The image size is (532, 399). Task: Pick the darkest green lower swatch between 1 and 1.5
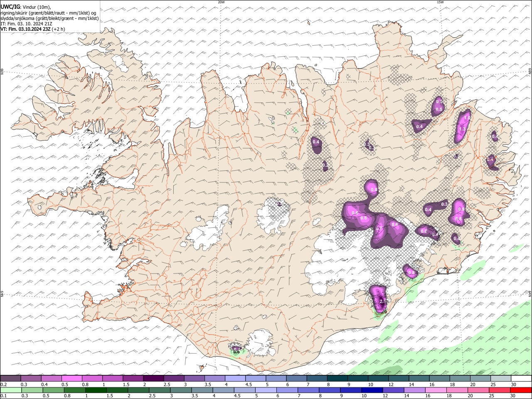96,390
